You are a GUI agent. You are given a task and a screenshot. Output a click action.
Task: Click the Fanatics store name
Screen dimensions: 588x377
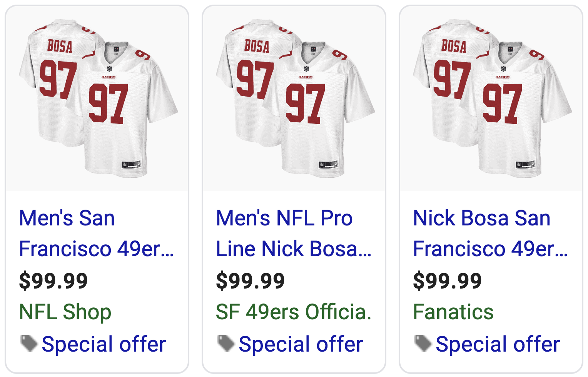click(453, 312)
